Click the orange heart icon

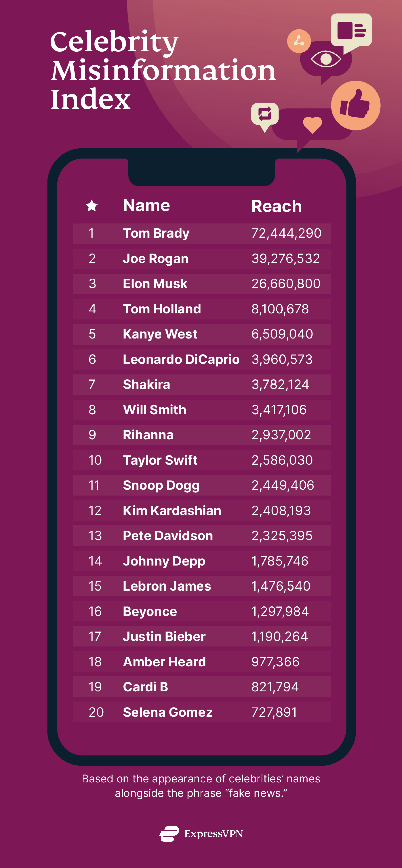coord(313,124)
